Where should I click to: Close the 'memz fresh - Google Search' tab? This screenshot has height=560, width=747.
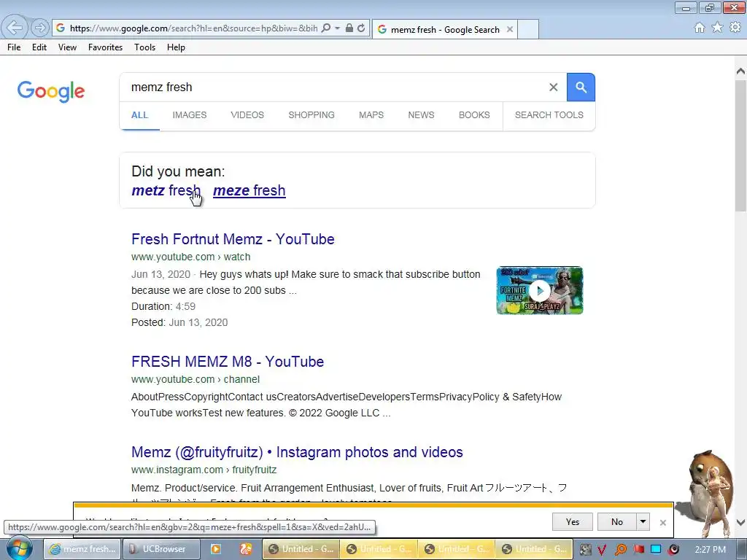coord(510,29)
